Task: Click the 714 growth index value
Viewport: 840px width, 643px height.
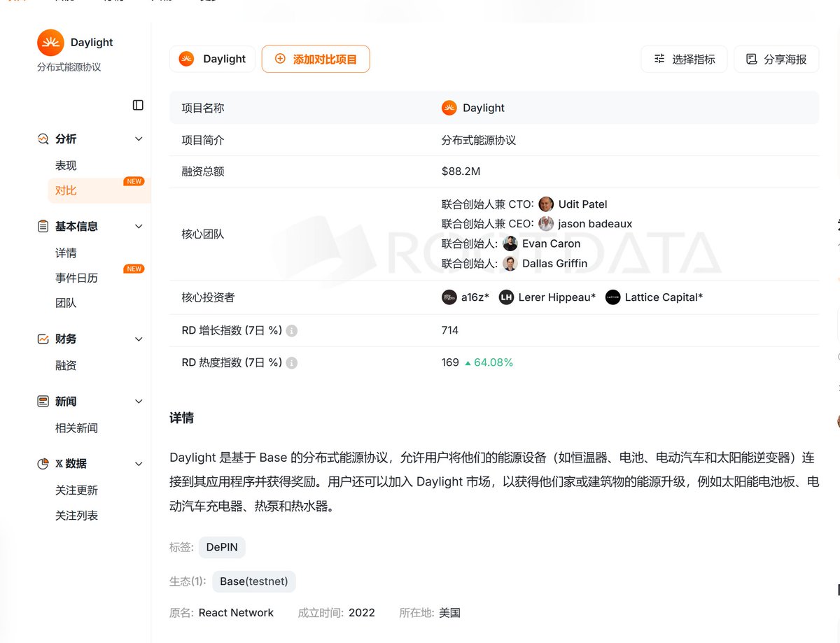Action: (450, 330)
